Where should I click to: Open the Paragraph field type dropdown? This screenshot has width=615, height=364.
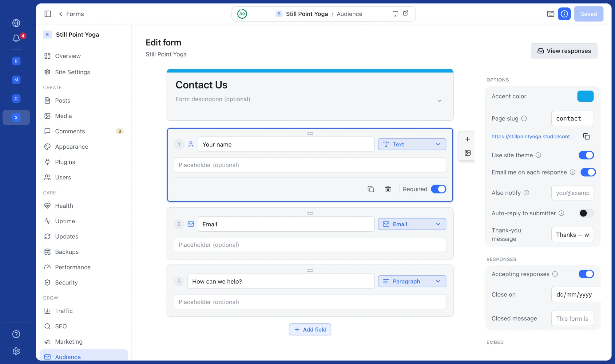coord(412,281)
